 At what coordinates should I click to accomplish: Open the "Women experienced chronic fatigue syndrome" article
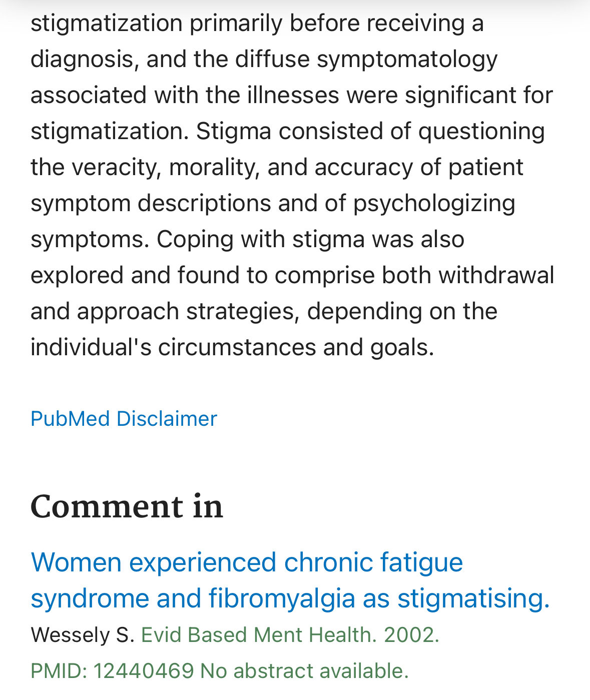pos(246,562)
